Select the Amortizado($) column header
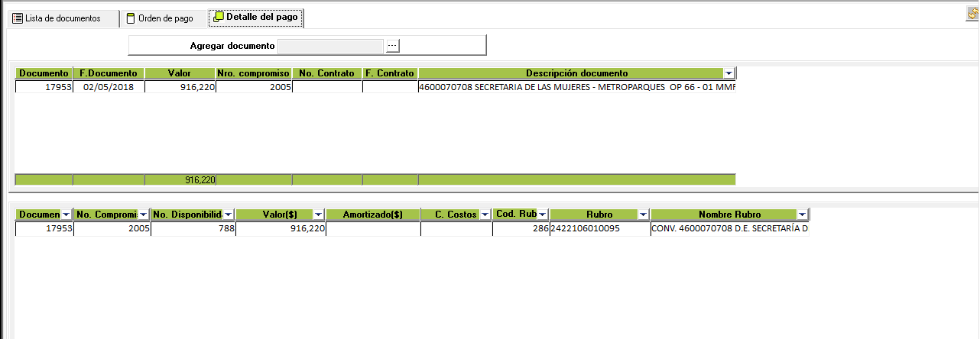Image resolution: width=980 pixels, height=339 pixels. [372, 215]
